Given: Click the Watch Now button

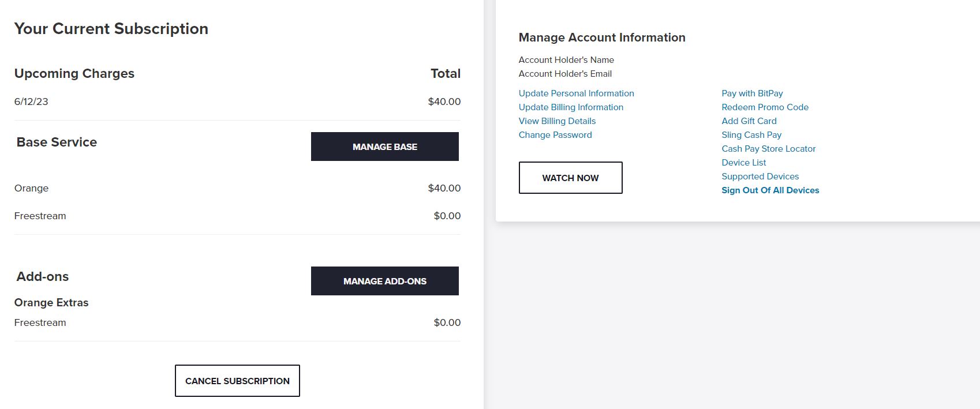Looking at the screenshot, I should tap(570, 178).
